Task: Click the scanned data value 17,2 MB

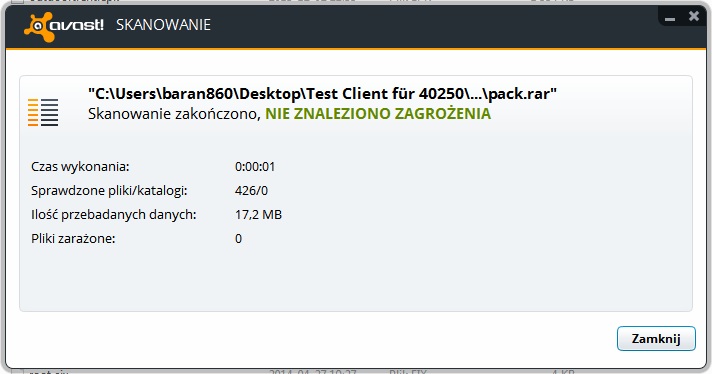Action: coord(258,215)
